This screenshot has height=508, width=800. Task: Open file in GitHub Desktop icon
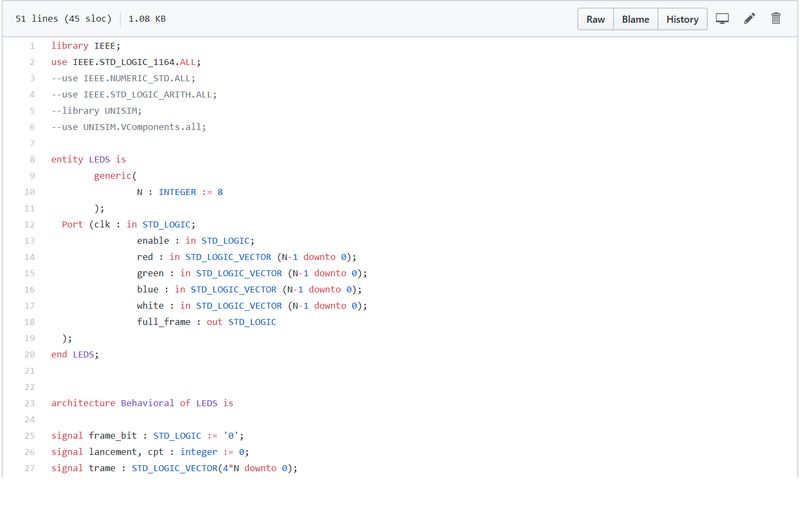pyautogui.click(x=722, y=19)
